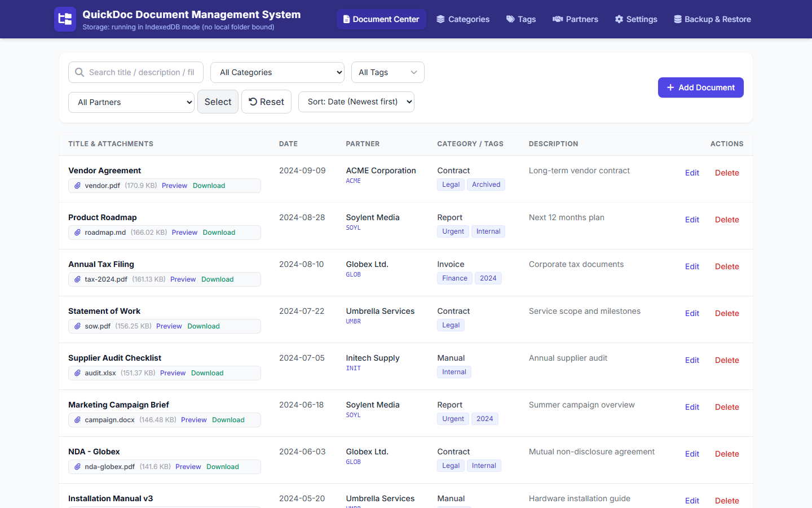Open the All Tags filter dropdown
Image resolution: width=812 pixels, height=508 pixels.
coord(388,72)
